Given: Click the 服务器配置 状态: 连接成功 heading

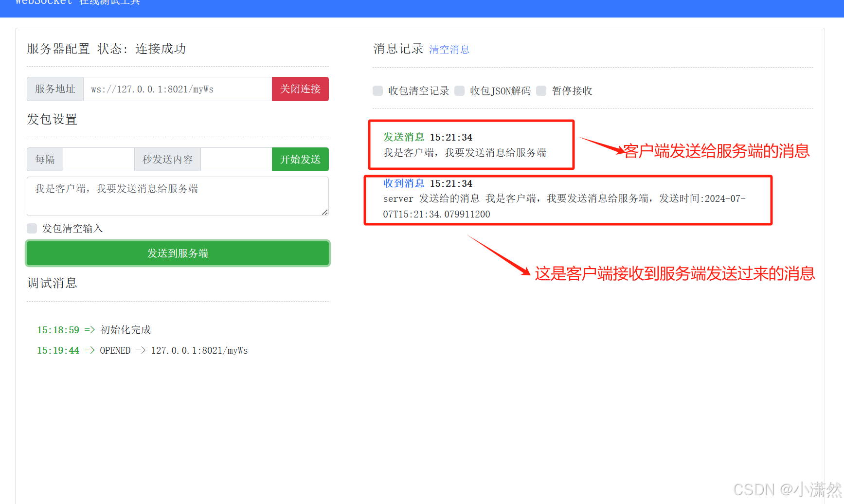Looking at the screenshot, I should coord(106,49).
